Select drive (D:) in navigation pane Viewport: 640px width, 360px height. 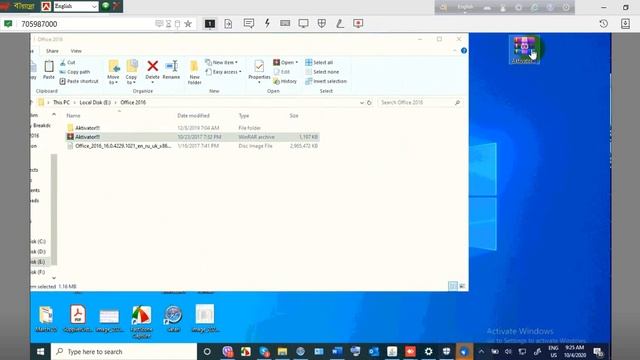[x=39, y=252]
